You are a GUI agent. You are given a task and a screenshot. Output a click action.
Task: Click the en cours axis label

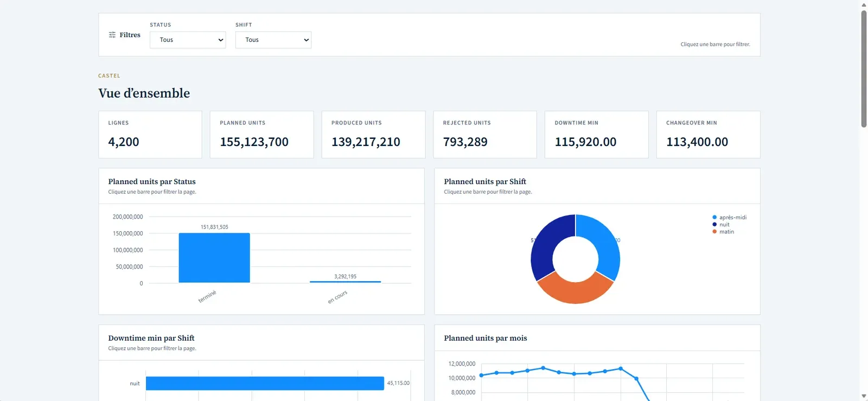click(x=337, y=297)
